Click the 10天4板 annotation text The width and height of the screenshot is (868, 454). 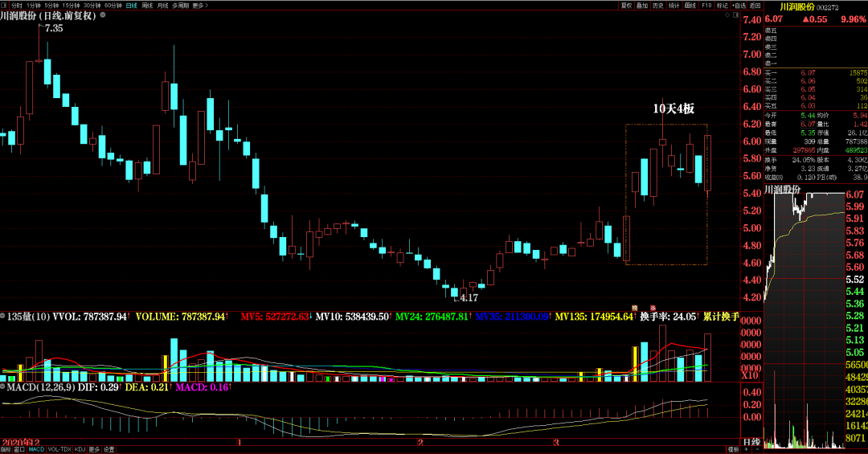tap(674, 108)
